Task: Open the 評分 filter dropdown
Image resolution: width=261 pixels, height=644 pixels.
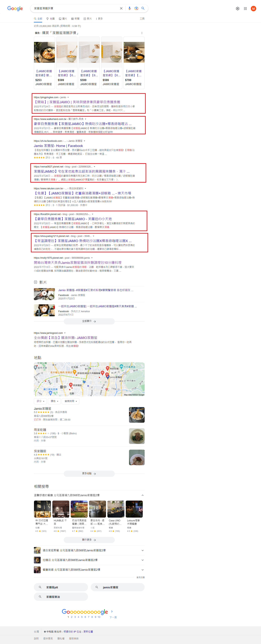Action: 40,401
